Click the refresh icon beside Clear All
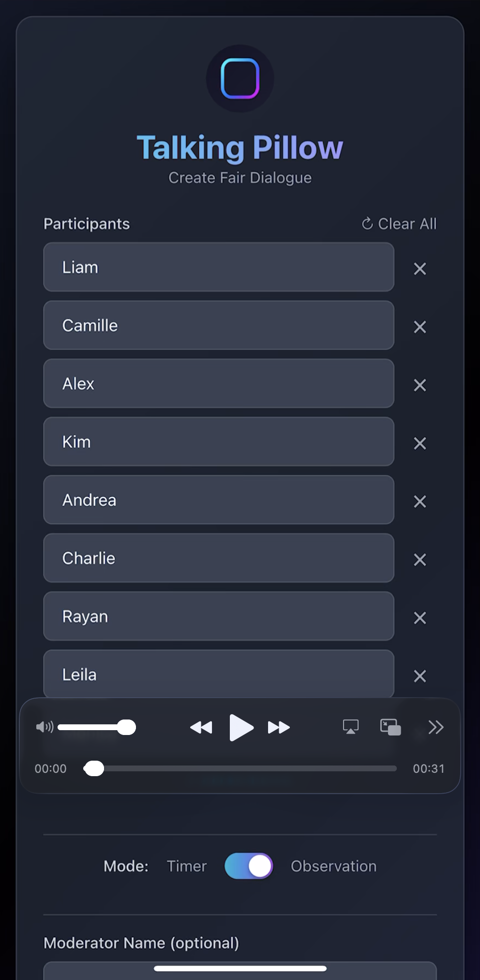Screen dimensions: 480x980 coord(367,223)
